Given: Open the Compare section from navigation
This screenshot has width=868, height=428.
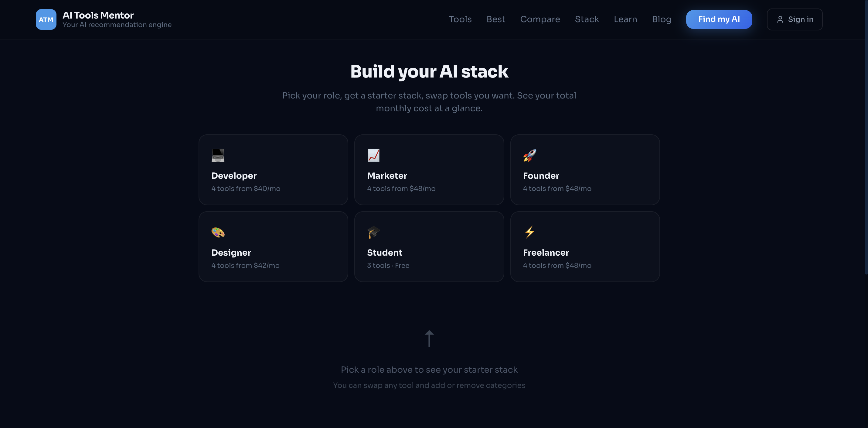Looking at the screenshot, I should click(x=540, y=19).
